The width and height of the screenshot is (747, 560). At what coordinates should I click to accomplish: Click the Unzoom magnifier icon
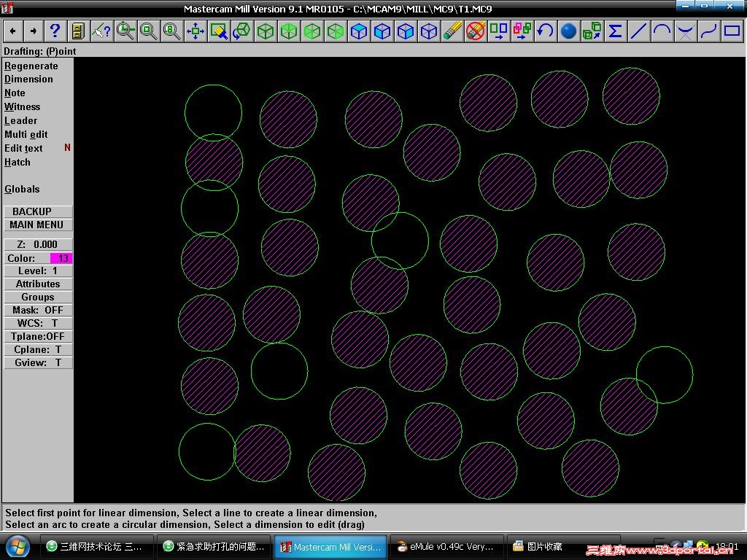pos(149,31)
